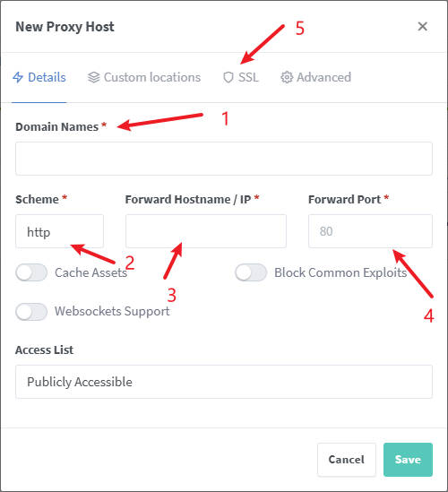
Task: Enable the Cache Assets toggle
Action: [31, 272]
